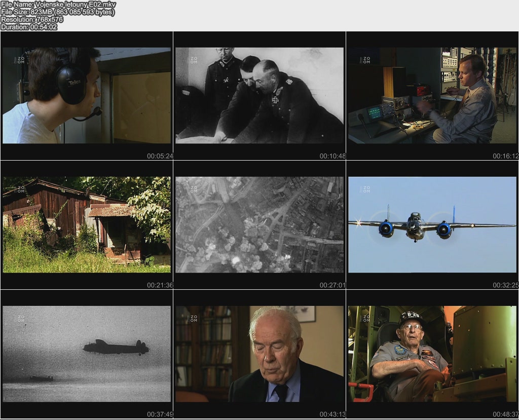The width and height of the screenshot is (519, 420).
Task: Click the twin-engine bomber with blue cowlings thumbnail
Action: point(432,224)
